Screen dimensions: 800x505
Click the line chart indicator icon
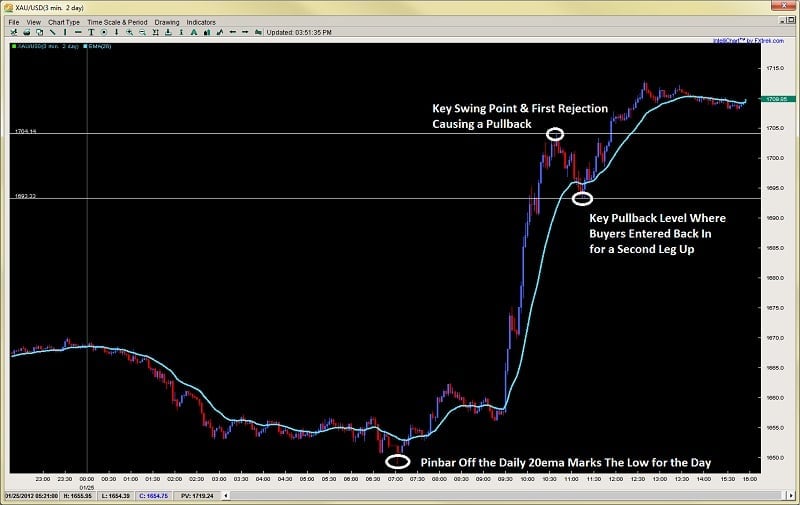point(219,32)
